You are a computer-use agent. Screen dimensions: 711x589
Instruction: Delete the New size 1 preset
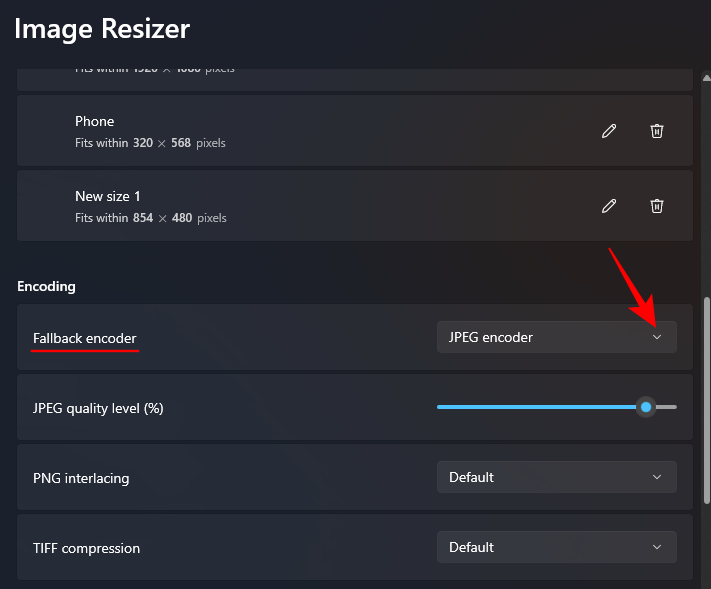pyautogui.click(x=657, y=206)
